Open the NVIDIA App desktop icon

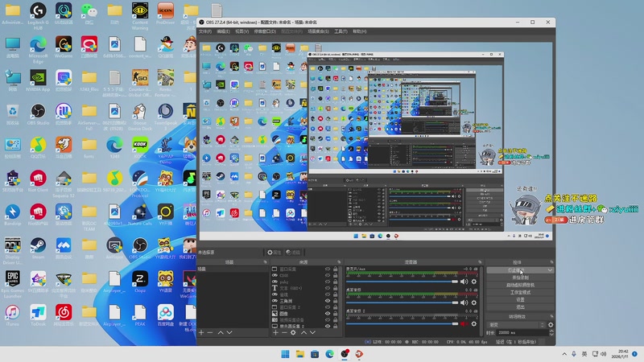38,80
